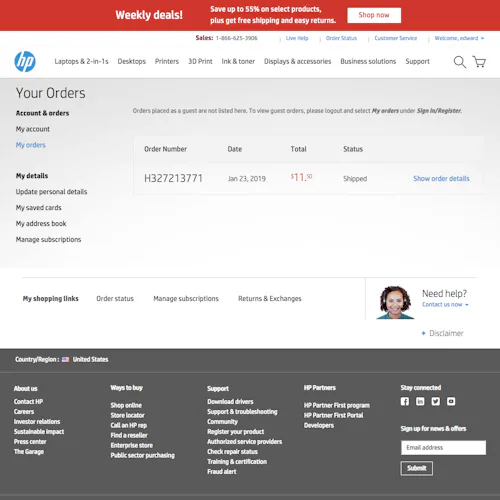
Task: Open Returns & Exchanges link
Action: pos(270,299)
